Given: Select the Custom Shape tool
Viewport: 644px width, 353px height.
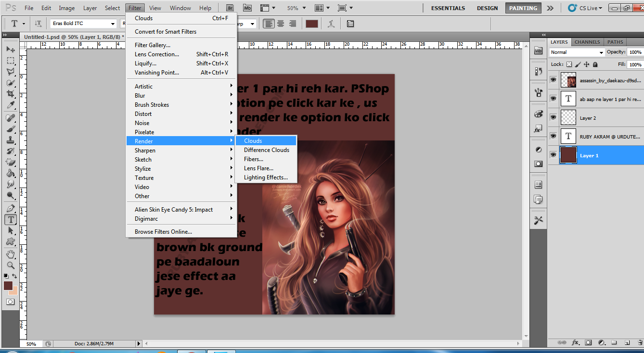Looking at the screenshot, I should 10,241.
